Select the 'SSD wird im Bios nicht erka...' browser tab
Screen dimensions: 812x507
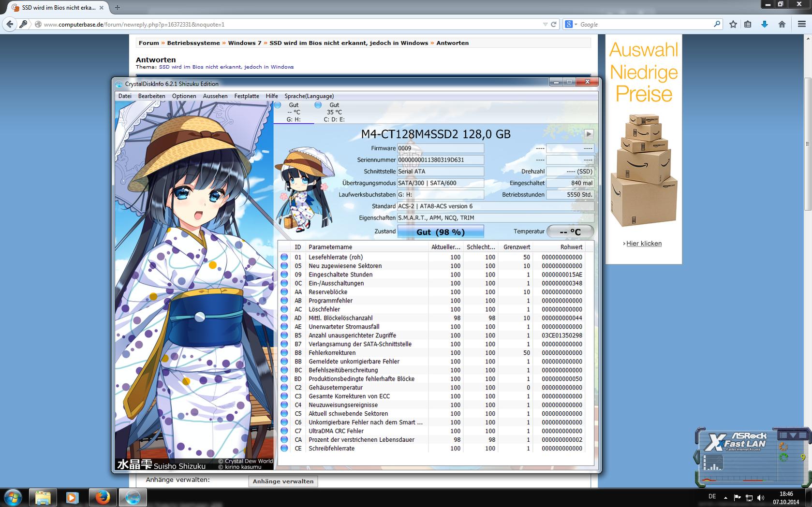point(58,8)
